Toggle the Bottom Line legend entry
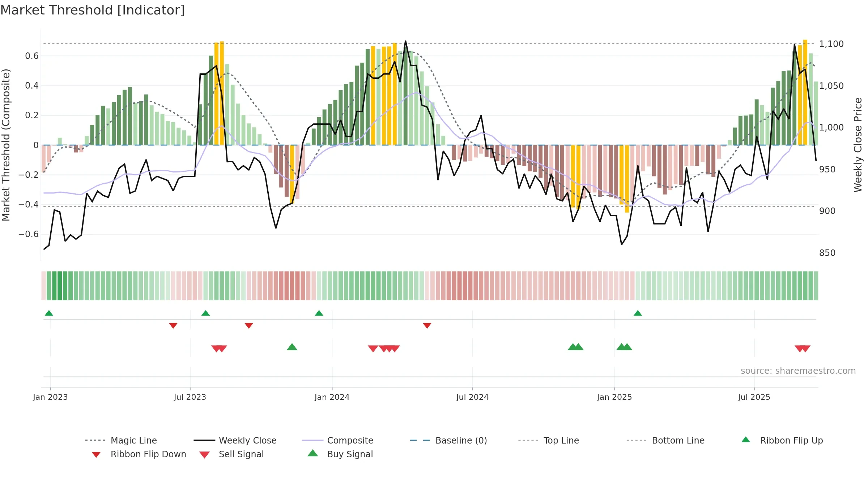 [665, 440]
